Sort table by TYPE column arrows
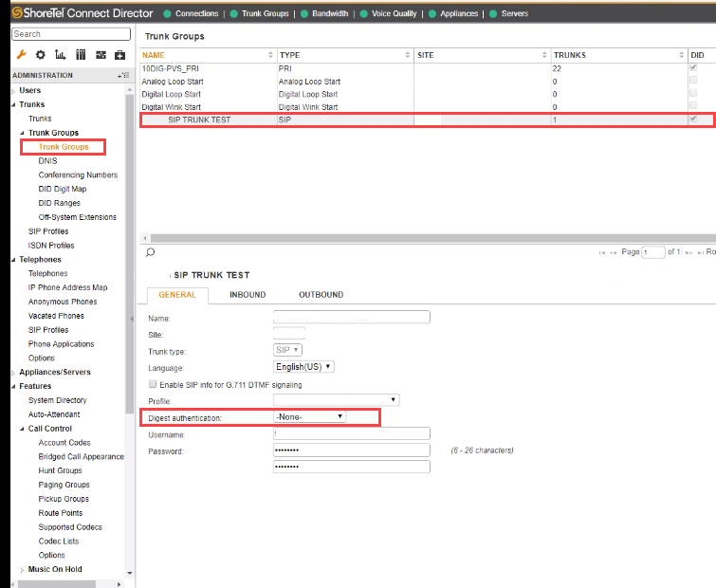 coord(408,55)
